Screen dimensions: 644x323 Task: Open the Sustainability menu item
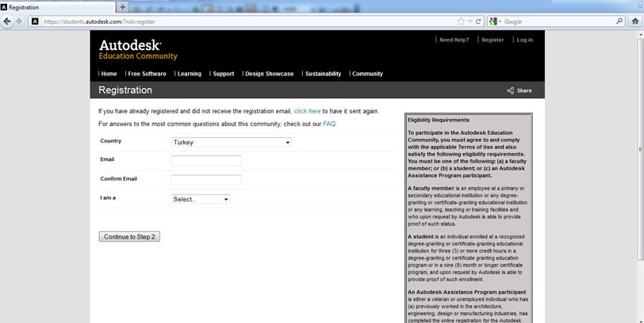[x=324, y=74]
